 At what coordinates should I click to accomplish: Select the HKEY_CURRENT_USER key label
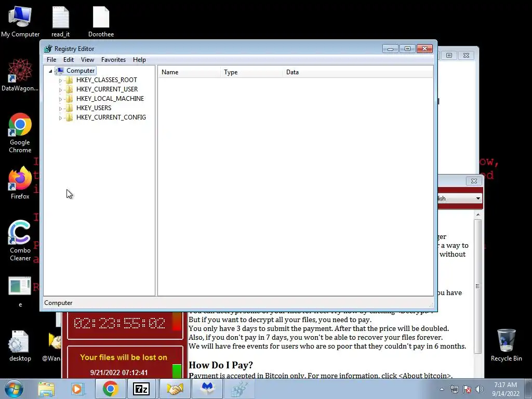pos(107,89)
